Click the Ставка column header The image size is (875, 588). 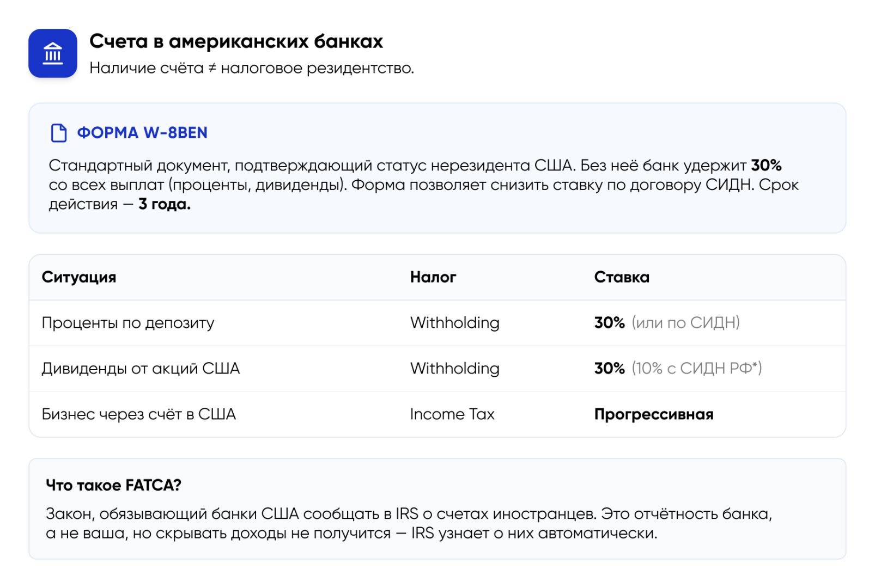point(622,277)
